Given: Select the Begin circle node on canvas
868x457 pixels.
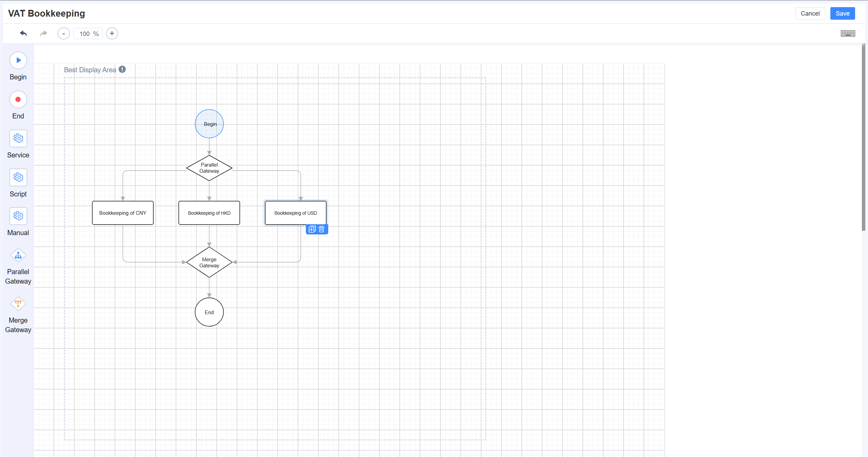Looking at the screenshot, I should (209, 124).
